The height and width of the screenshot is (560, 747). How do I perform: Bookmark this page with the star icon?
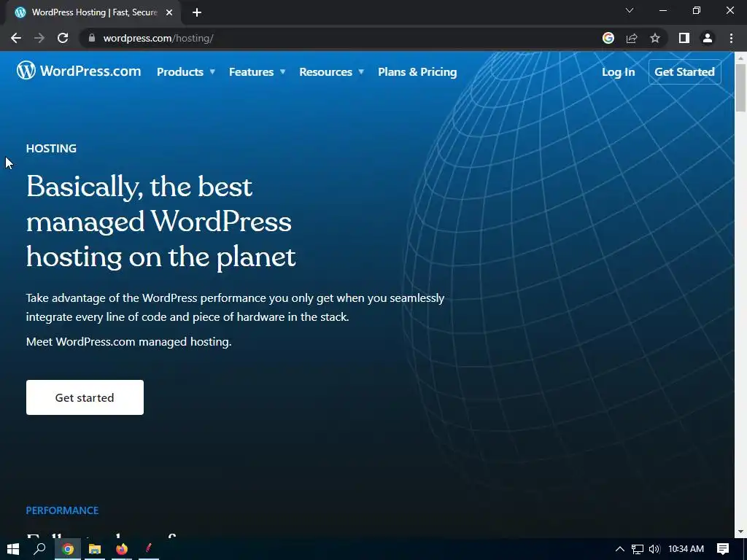655,38
